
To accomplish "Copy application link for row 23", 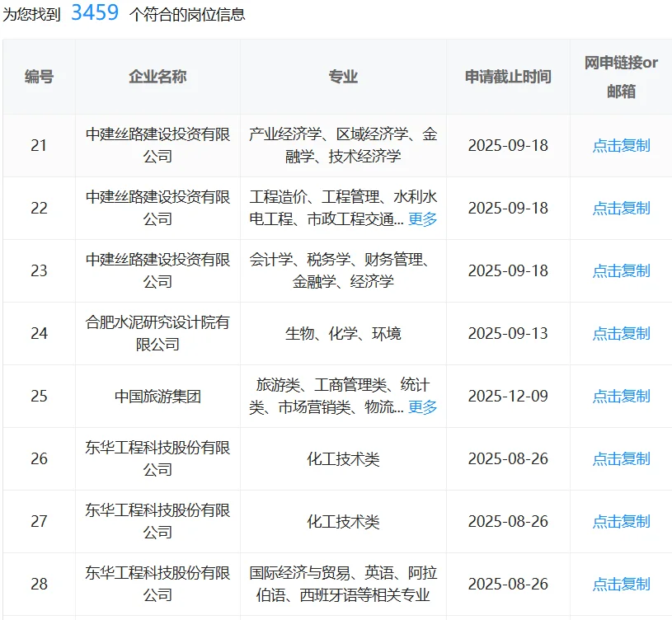I will [621, 270].
